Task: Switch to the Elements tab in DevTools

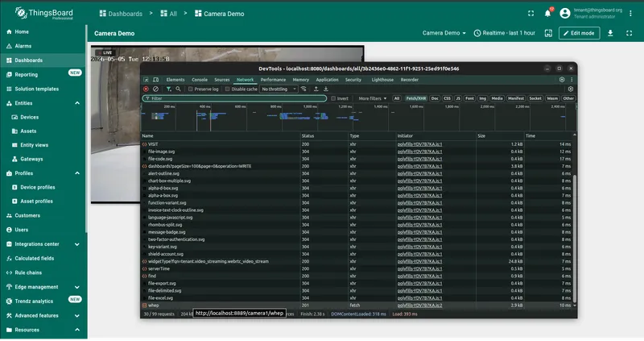Action: click(175, 80)
